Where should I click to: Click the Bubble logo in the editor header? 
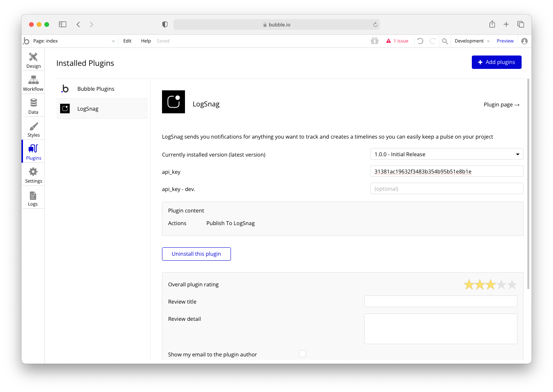pos(26,41)
